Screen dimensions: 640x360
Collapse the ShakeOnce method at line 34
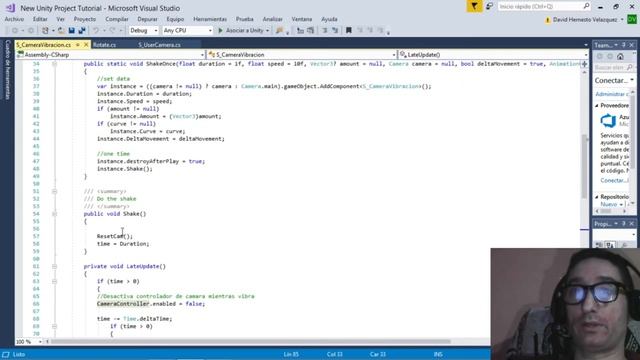[x=54, y=64]
